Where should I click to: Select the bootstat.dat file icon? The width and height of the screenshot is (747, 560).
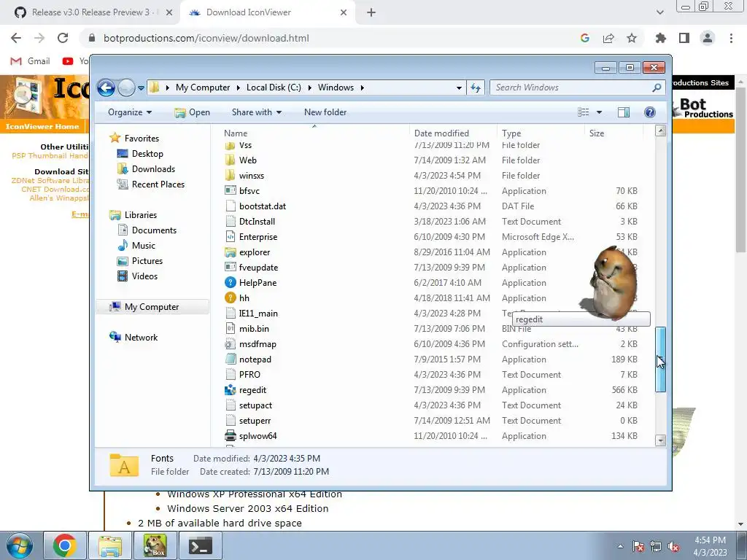coord(230,206)
